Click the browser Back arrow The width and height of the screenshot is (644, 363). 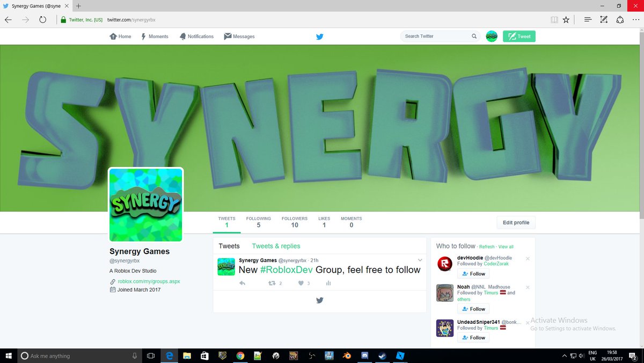[x=9, y=19]
